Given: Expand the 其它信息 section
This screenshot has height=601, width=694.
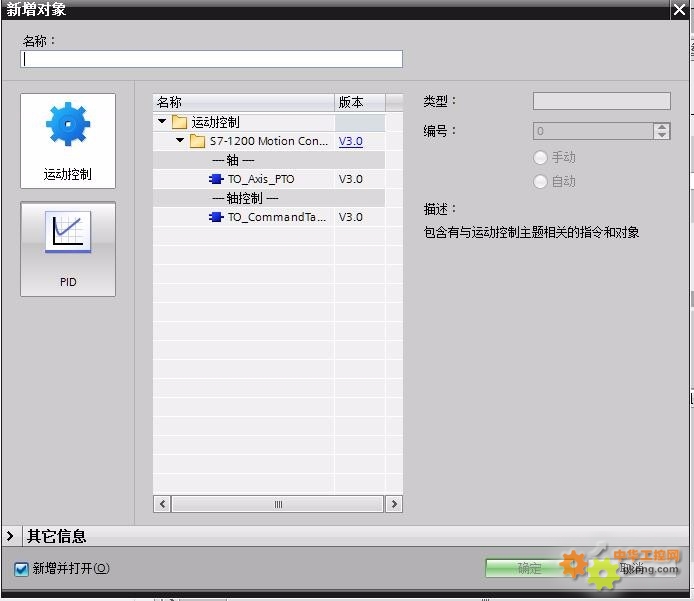Looking at the screenshot, I should coord(10,536).
